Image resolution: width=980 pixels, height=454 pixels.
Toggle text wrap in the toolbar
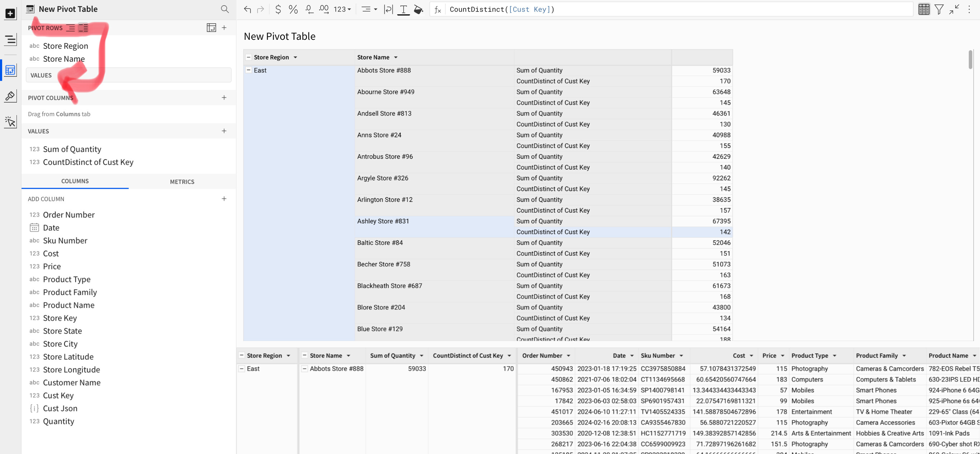(388, 9)
